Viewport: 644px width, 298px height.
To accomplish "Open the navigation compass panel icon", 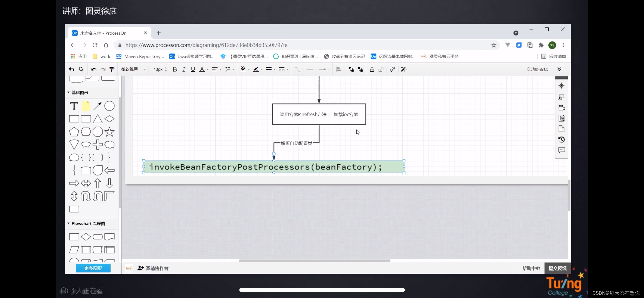I will pos(561,86).
